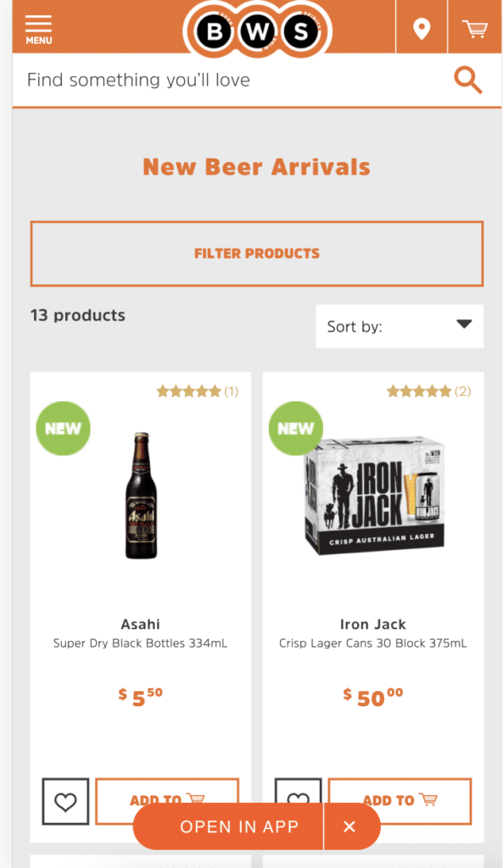Viewport: 503px width, 868px height.
Task: Click the store locator pin icon
Action: (x=421, y=27)
